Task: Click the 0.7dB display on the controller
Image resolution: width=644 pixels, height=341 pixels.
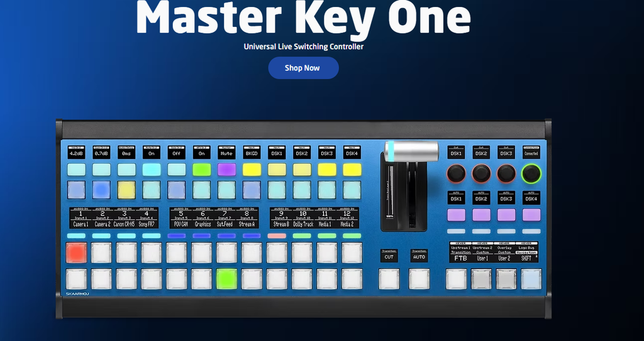Action: [x=101, y=153]
